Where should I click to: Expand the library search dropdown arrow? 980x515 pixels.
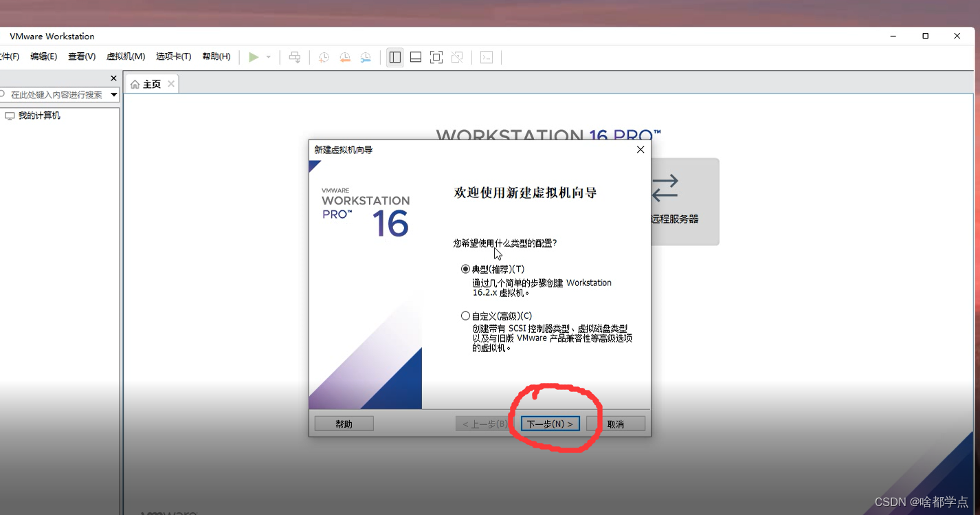(x=114, y=95)
